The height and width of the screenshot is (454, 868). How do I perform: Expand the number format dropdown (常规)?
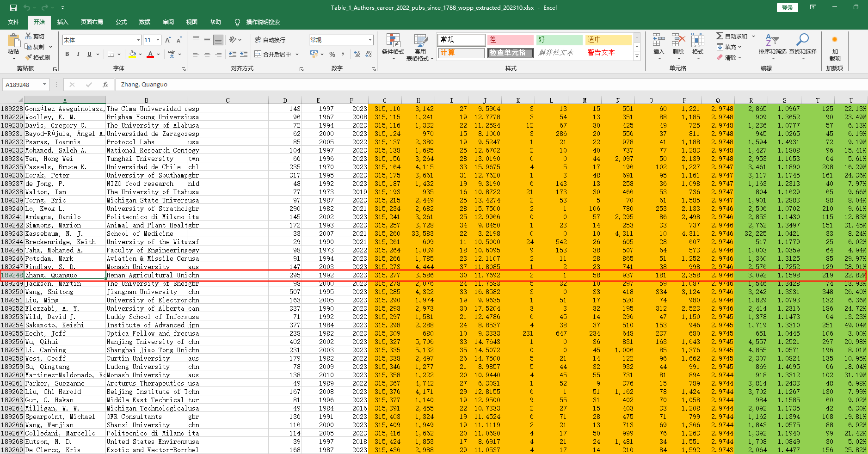(370, 40)
